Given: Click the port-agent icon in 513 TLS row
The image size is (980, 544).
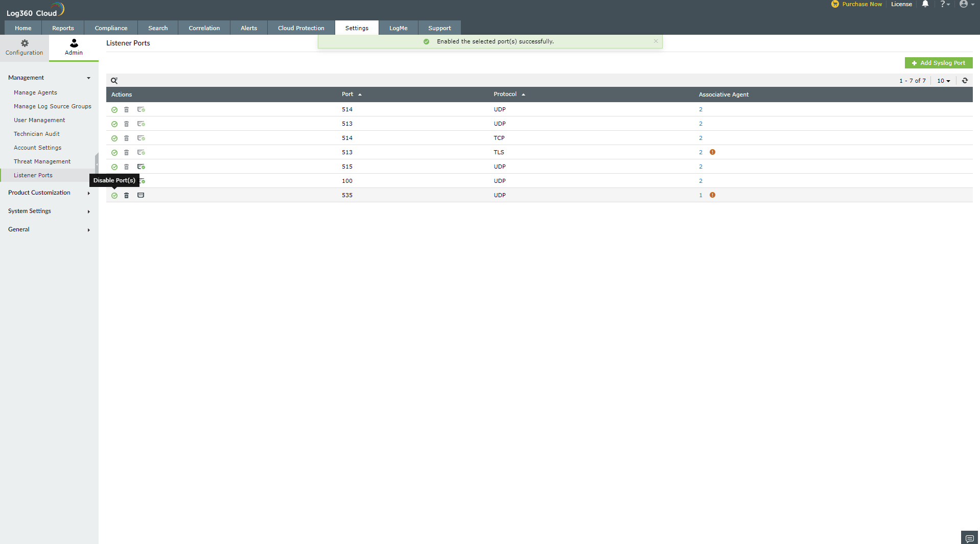Looking at the screenshot, I should coord(141,153).
